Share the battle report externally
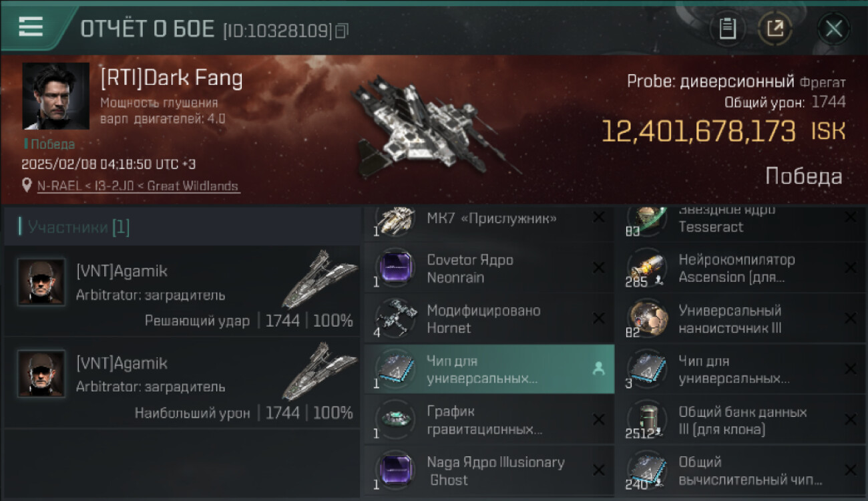868x501 pixels. [775, 29]
